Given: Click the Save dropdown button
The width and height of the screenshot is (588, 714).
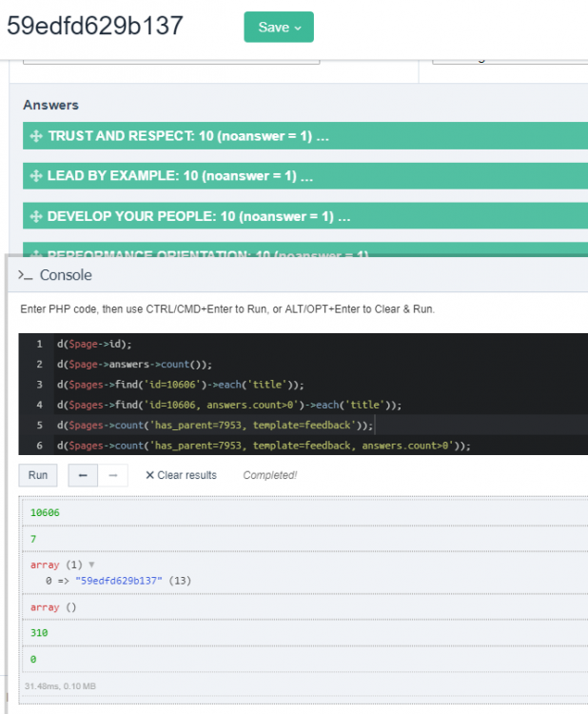Looking at the screenshot, I should [278, 27].
